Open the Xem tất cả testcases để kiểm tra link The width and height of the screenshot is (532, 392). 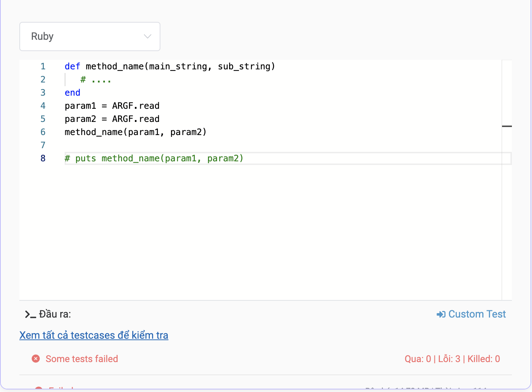click(94, 335)
